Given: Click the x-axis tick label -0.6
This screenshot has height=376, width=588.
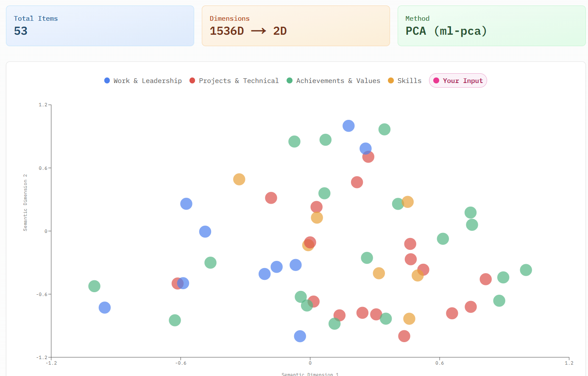Looking at the screenshot, I should (x=181, y=363).
